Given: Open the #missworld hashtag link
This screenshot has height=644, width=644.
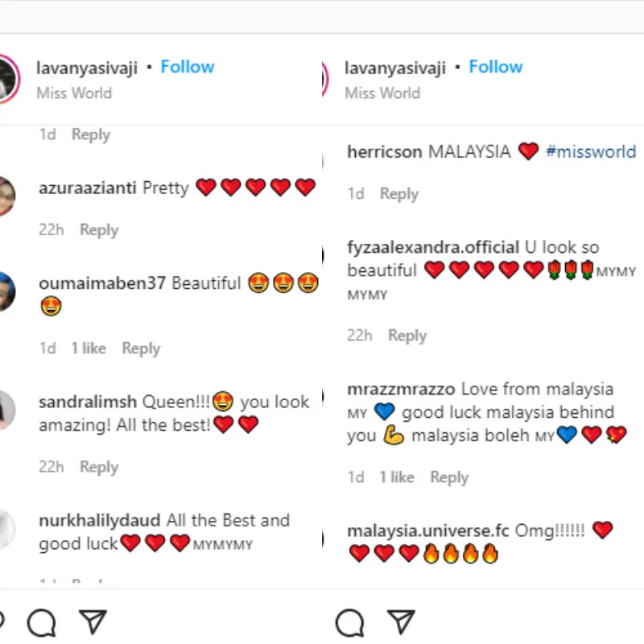Looking at the screenshot, I should click(x=591, y=151).
